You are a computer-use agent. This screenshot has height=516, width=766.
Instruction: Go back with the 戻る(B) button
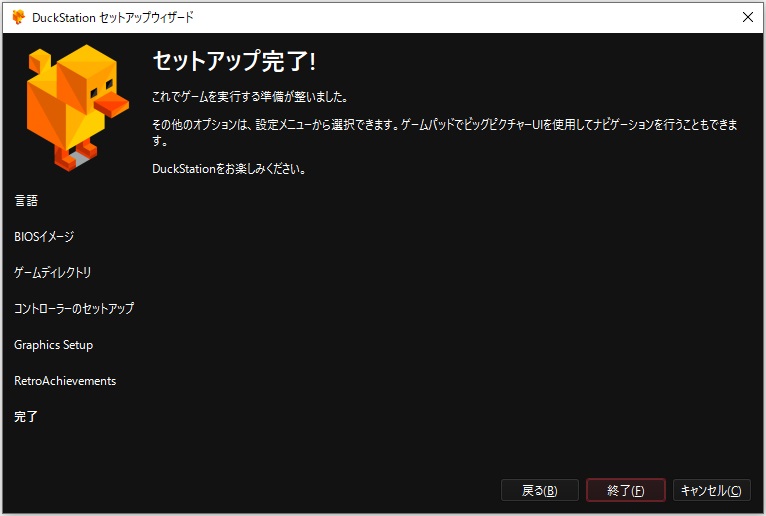(x=540, y=490)
